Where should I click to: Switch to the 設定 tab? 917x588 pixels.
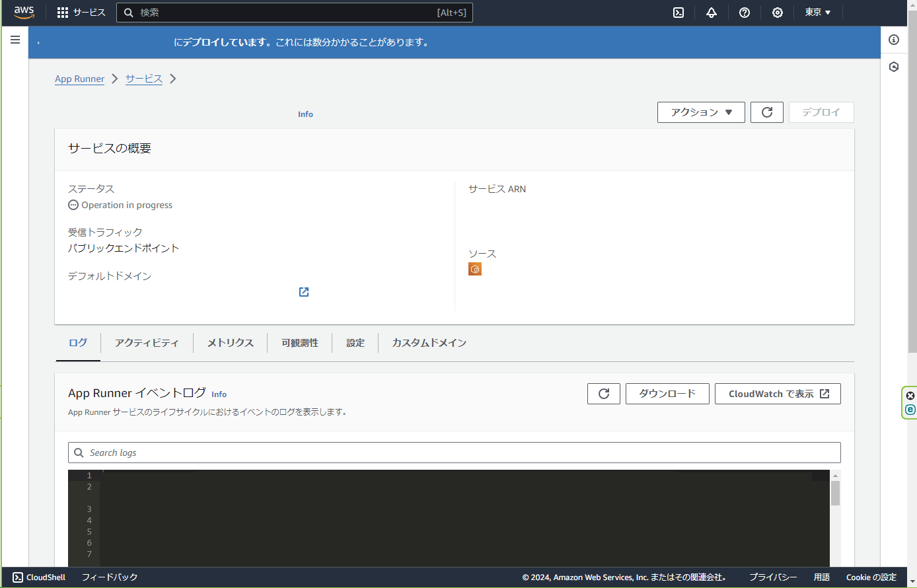coord(355,343)
